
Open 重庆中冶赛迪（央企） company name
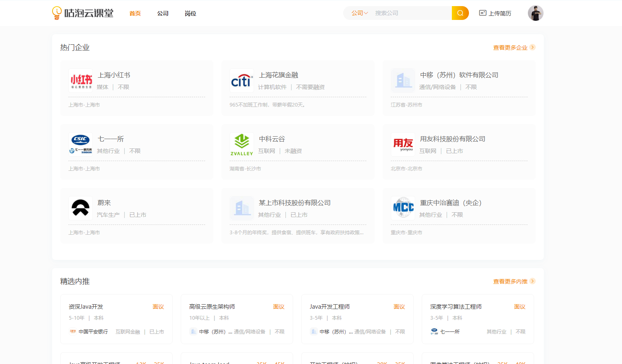pyautogui.click(x=451, y=203)
